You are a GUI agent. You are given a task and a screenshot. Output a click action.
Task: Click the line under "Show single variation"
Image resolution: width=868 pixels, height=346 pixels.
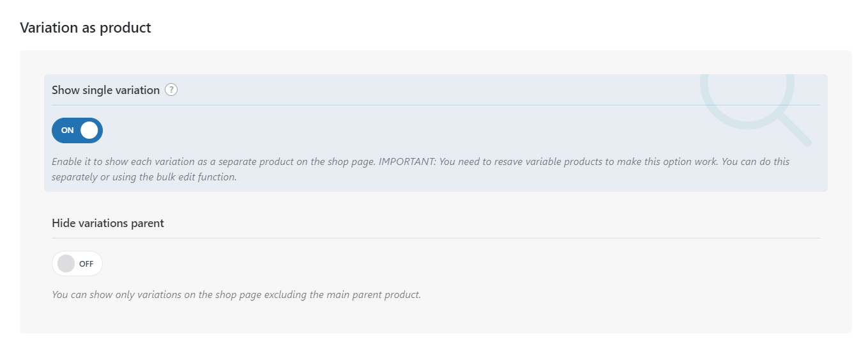436,105
